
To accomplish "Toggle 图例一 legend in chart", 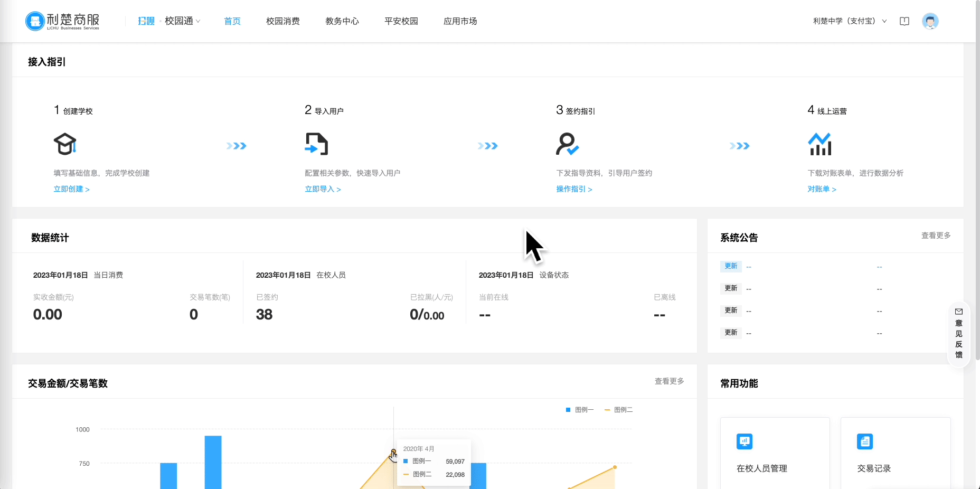I will 580,410.
